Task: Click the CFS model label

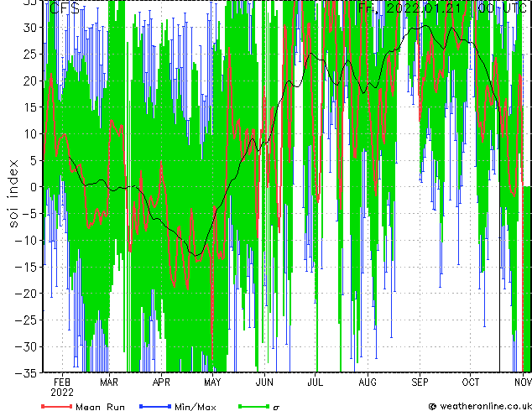Action: [x=65, y=8]
